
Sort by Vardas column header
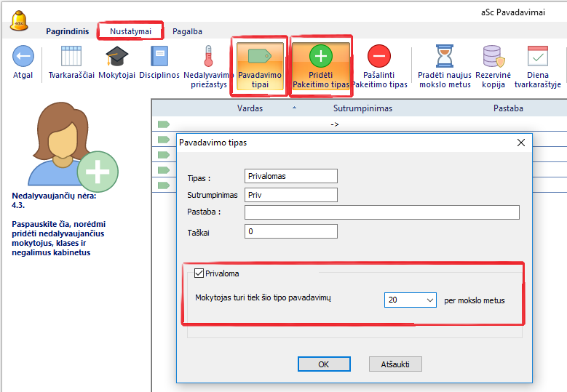click(250, 108)
